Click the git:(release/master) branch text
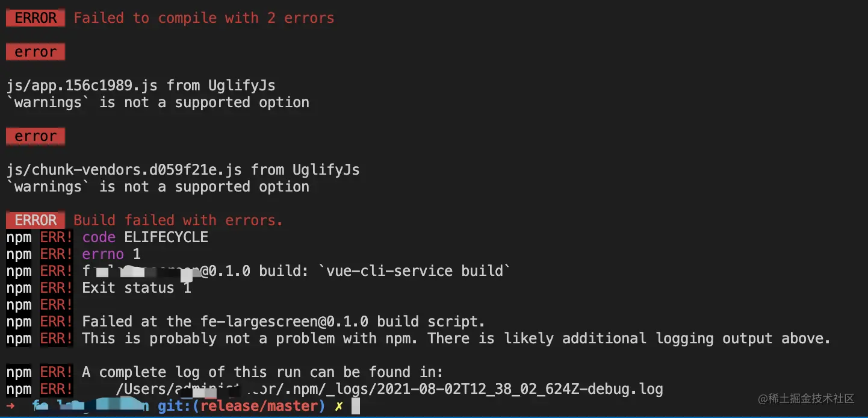868x418 pixels. 241,406
